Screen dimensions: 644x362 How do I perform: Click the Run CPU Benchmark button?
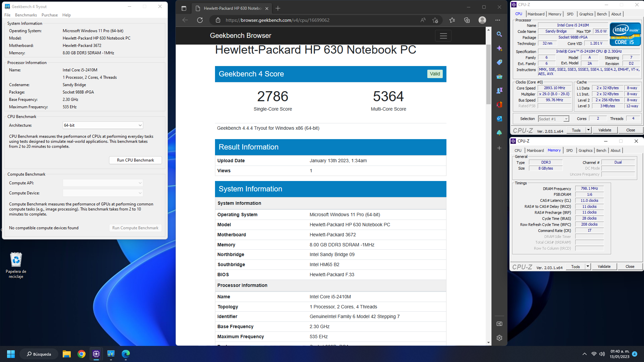(136, 160)
